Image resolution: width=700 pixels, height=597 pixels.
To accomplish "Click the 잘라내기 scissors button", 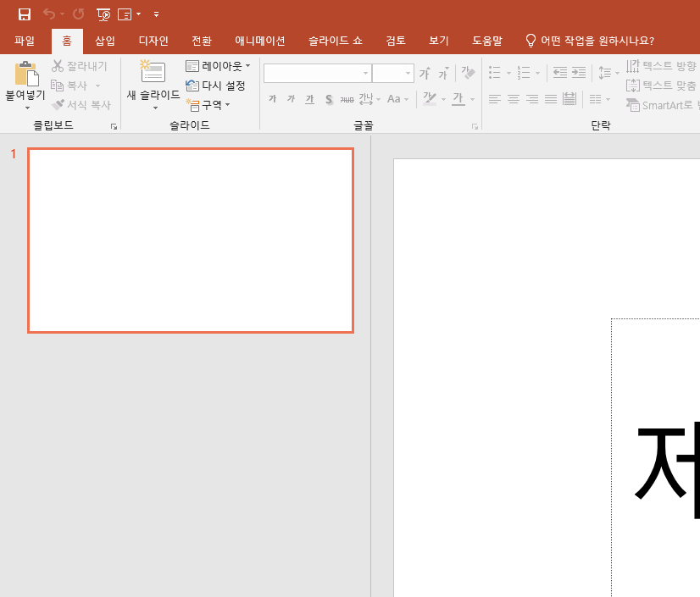I will click(x=80, y=66).
